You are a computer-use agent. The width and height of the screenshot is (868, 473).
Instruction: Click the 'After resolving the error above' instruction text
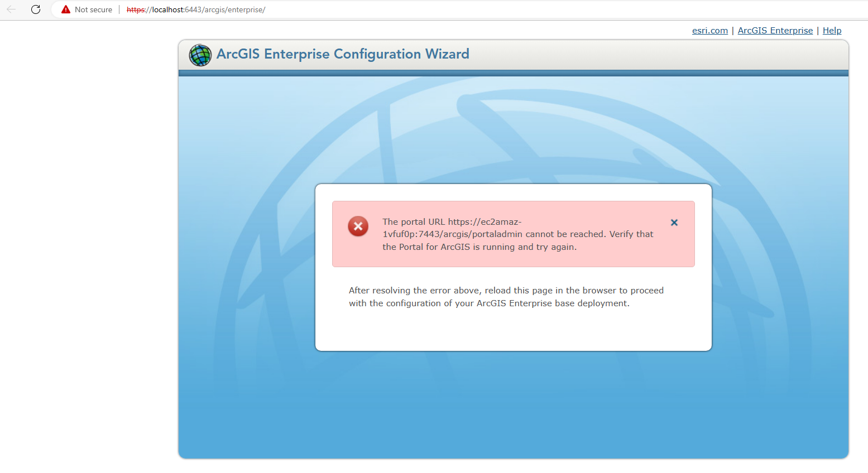506,297
